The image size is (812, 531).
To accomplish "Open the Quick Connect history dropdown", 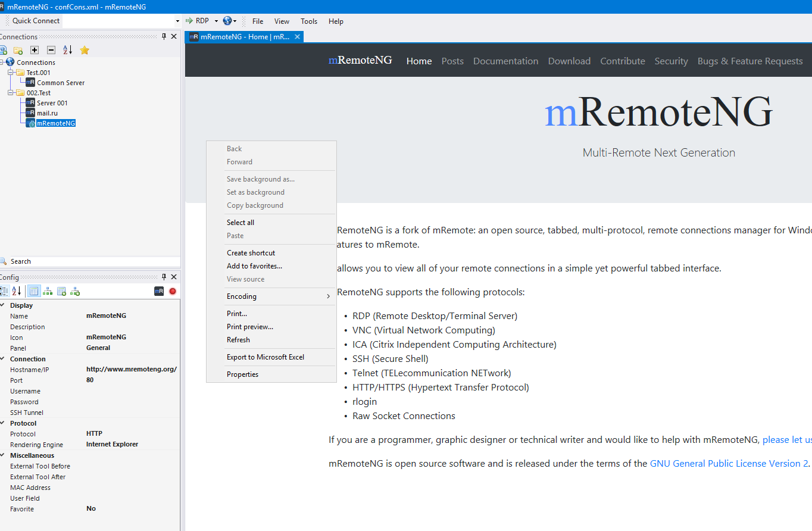I will pos(177,21).
